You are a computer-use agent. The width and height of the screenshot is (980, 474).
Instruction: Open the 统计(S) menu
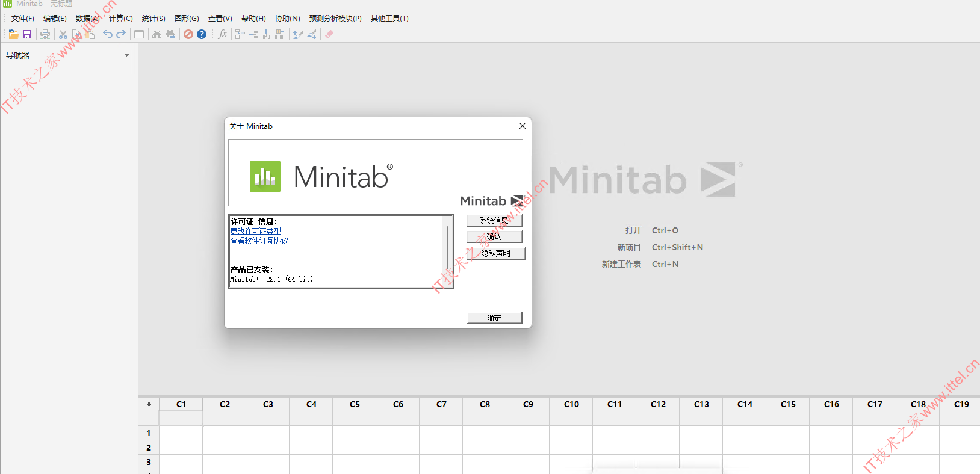tap(154, 19)
